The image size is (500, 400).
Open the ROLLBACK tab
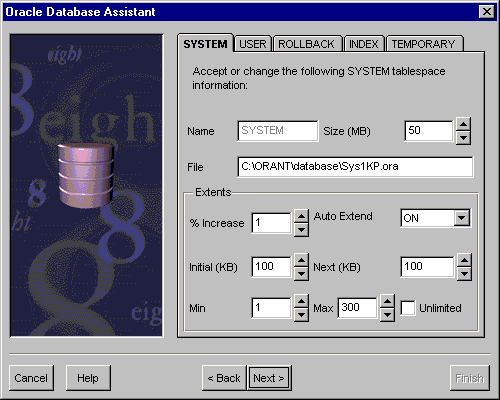307,44
